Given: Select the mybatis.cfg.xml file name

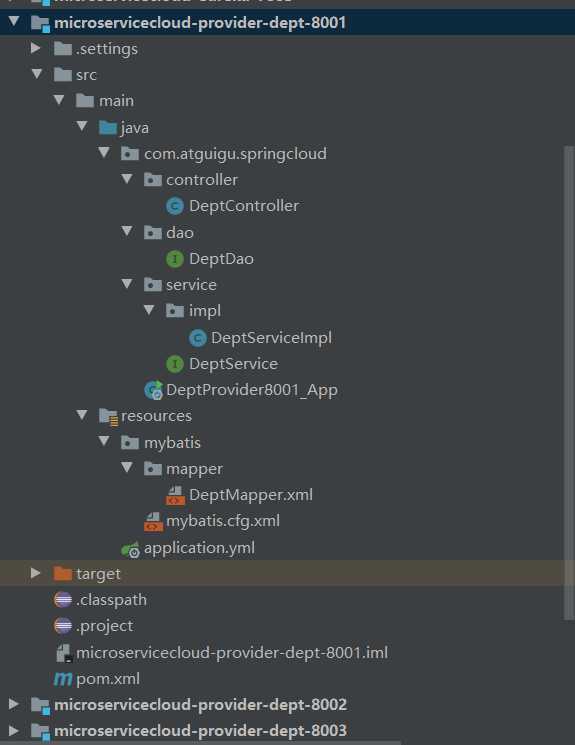Looking at the screenshot, I should click(223, 521).
